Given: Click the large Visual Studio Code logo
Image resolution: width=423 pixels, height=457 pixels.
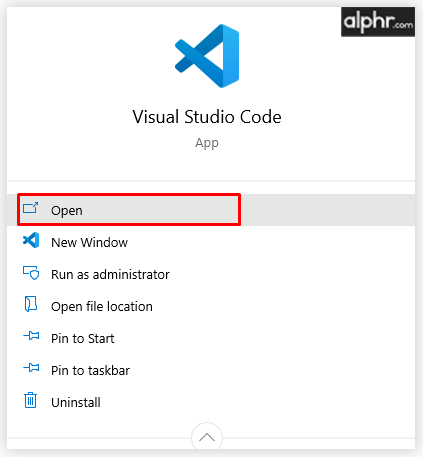Looking at the screenshot, I should pyautogui.click(x=207, y=56).
